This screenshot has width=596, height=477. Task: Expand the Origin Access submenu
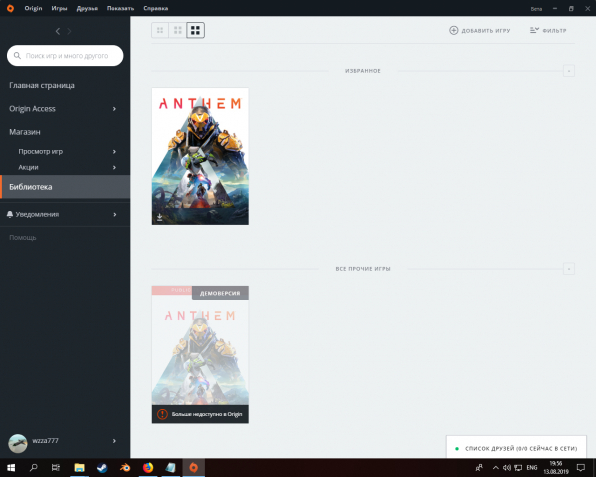click(114, 109)
